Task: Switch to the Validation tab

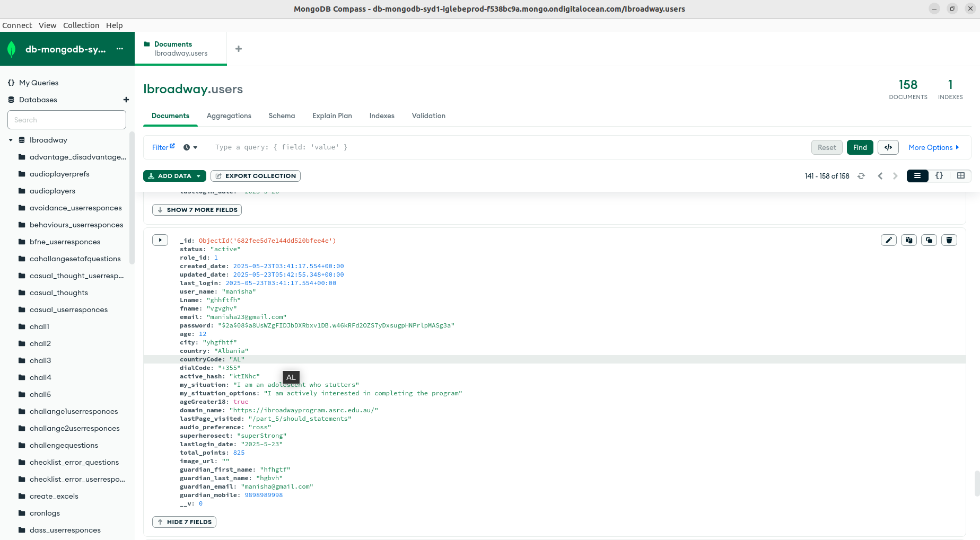Action: point(428,116)
